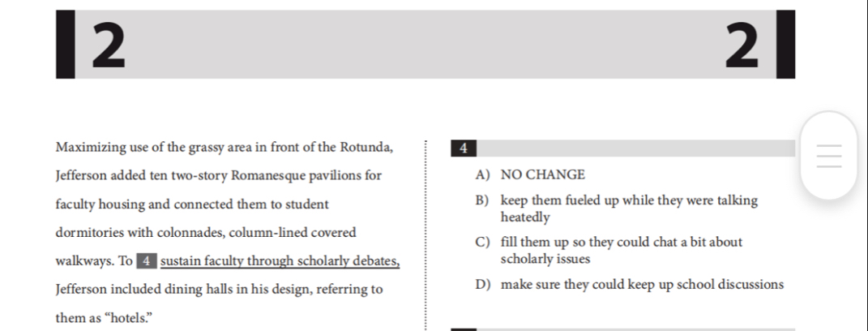Click the inline 4 marker in the passage
The width and height of the screenshot is (868, 331).
pos(147,260)
